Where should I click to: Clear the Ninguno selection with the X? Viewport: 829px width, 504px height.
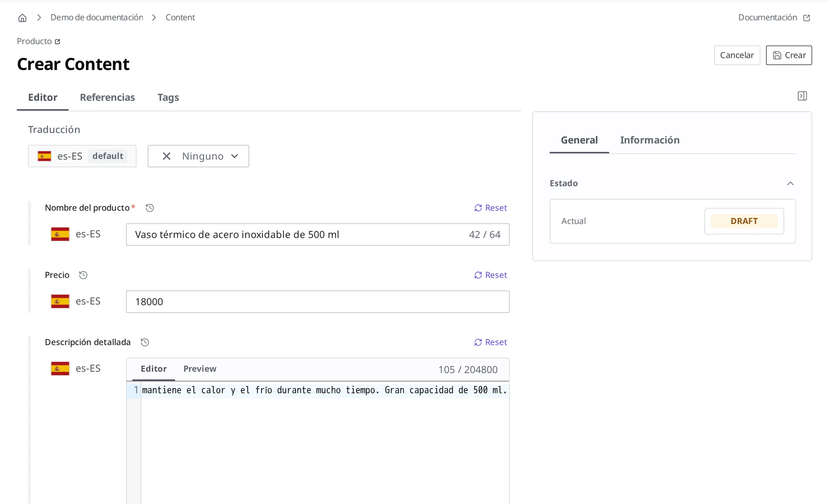point(167,156)
